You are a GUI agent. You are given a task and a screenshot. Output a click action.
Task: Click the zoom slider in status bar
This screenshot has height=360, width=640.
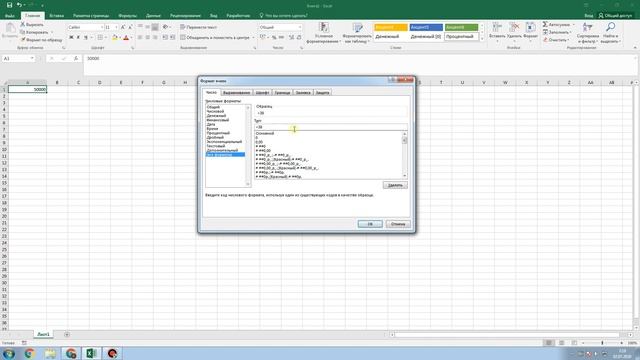[x=602, y=343]
